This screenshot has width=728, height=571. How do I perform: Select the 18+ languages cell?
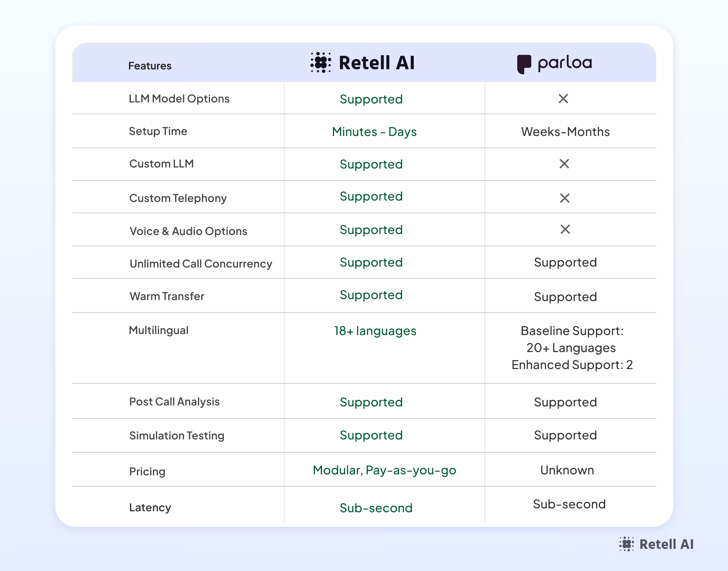pyautogui.click(x=375, y=331)
